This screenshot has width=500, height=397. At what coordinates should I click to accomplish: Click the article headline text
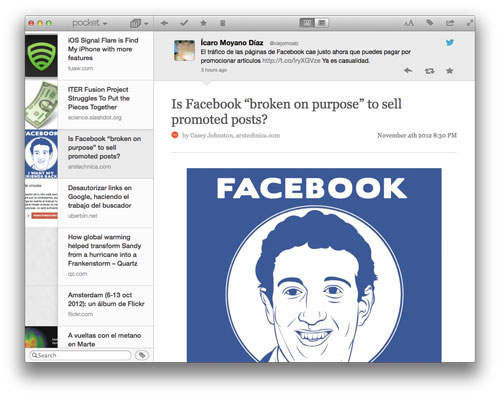[286, 112]
